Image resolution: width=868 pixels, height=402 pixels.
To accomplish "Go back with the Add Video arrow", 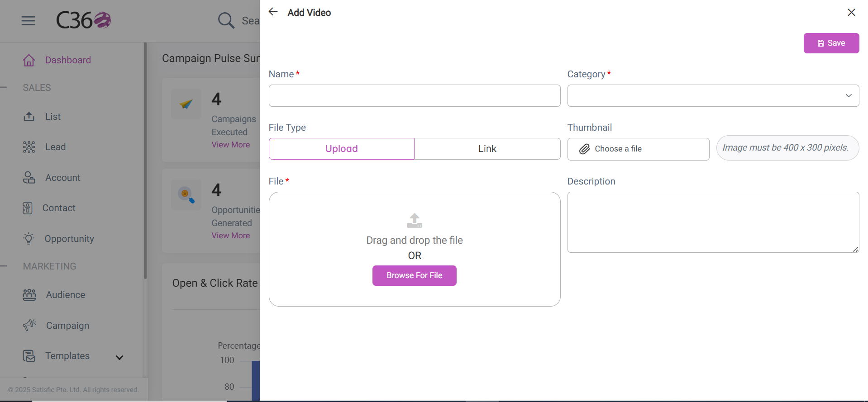I will pos(273,12).
